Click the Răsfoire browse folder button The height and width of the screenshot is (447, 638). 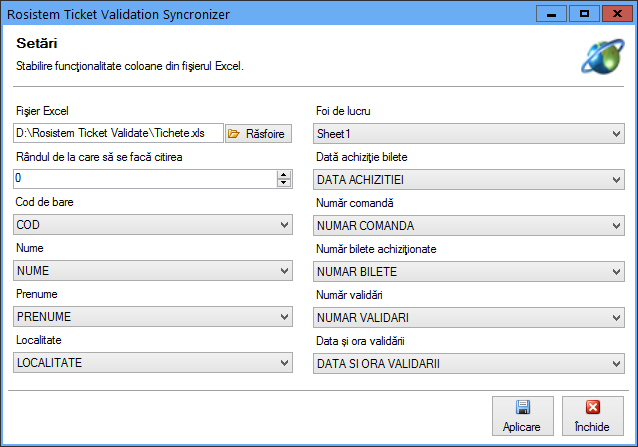coord(258,133)
